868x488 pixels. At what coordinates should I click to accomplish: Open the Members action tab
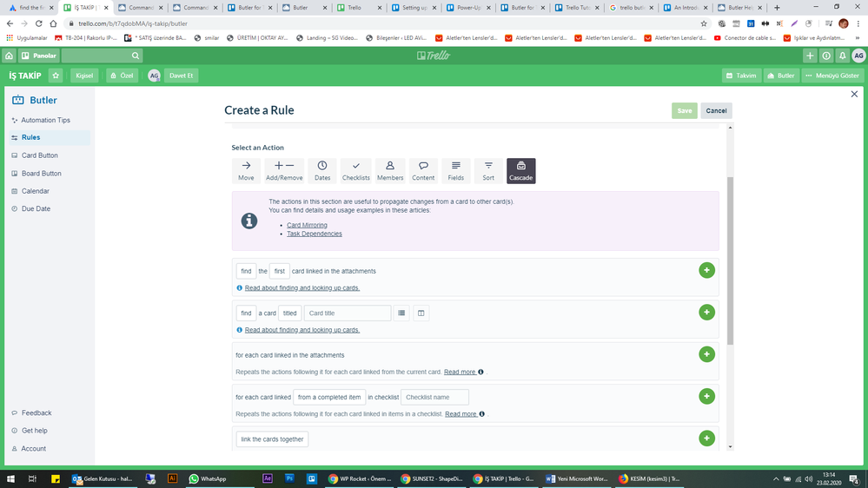[390, 170]
